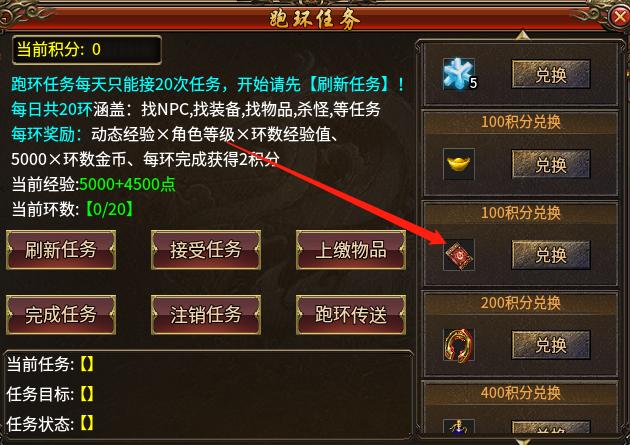
Task: Select the gold ingot reward icon
Action: [x=459, y=164]
